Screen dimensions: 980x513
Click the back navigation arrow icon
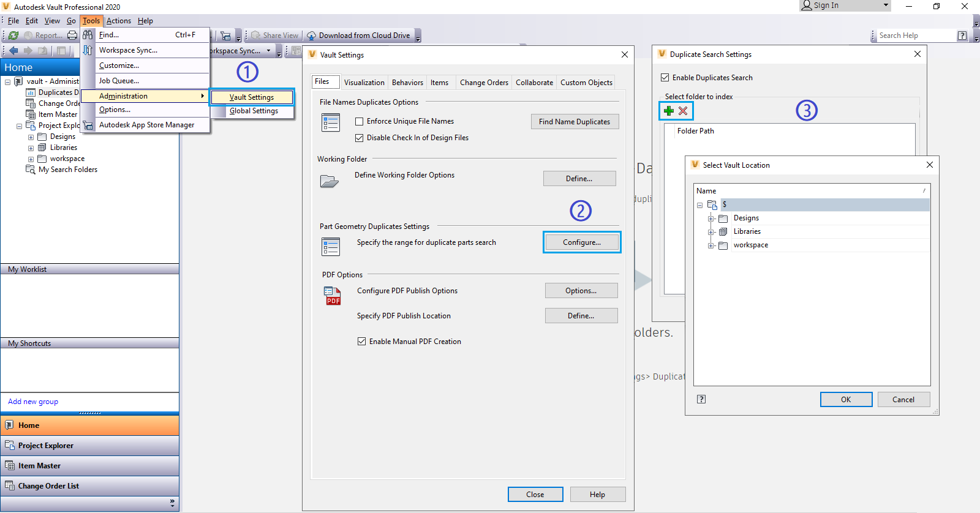pyautogui.click(x=13, y=50)
